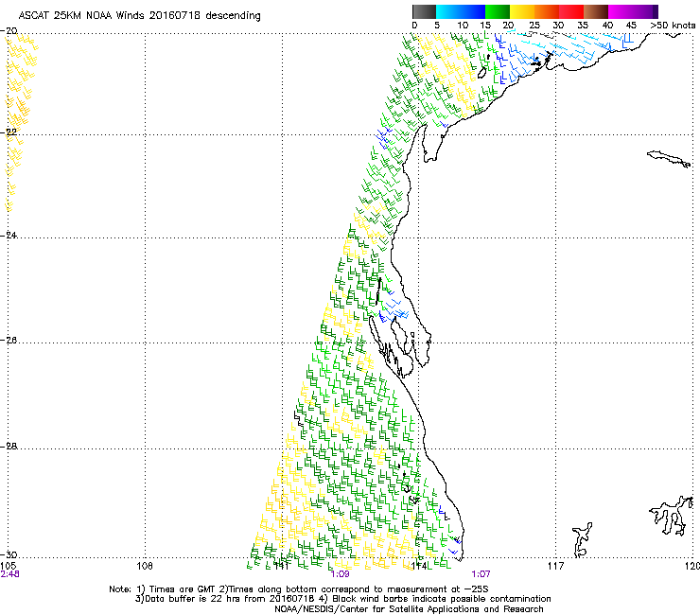
Task: Click the purple '1:09' swath time
Action: [340, 574]
